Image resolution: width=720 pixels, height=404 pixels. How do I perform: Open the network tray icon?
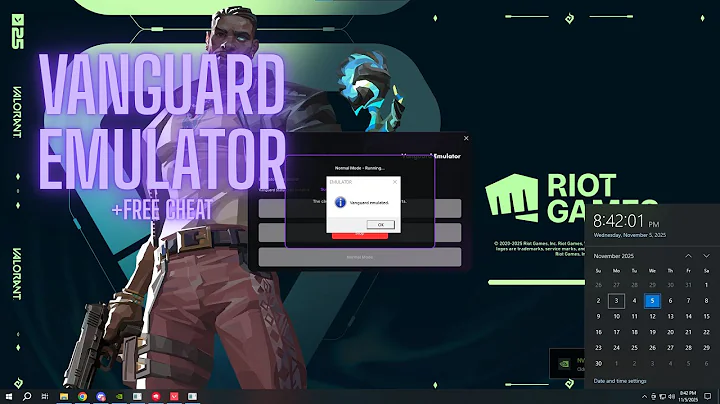663,397
